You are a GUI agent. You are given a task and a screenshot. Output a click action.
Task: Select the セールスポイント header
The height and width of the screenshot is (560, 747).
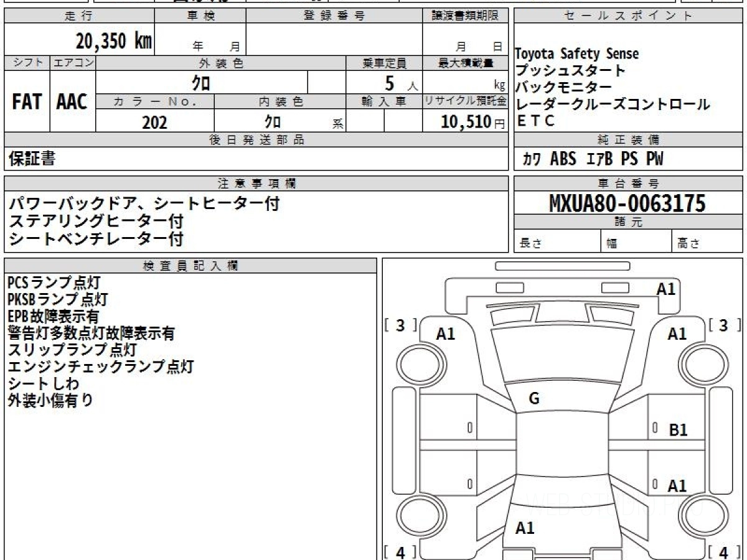point(627,16)
